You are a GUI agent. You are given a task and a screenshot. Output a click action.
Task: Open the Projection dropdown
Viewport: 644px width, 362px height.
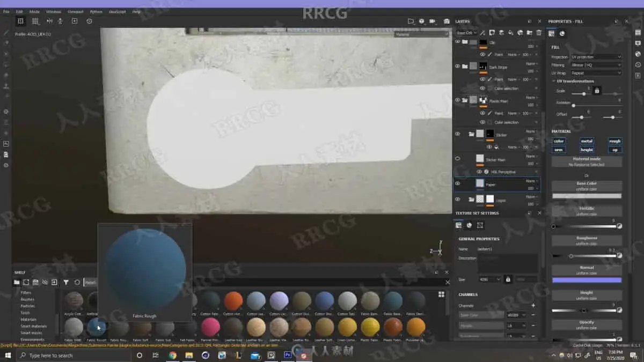click(596, 57)
